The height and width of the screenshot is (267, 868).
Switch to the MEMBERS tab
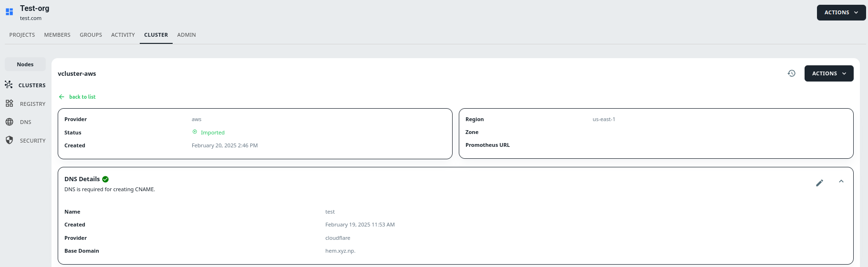coord(57,35)
